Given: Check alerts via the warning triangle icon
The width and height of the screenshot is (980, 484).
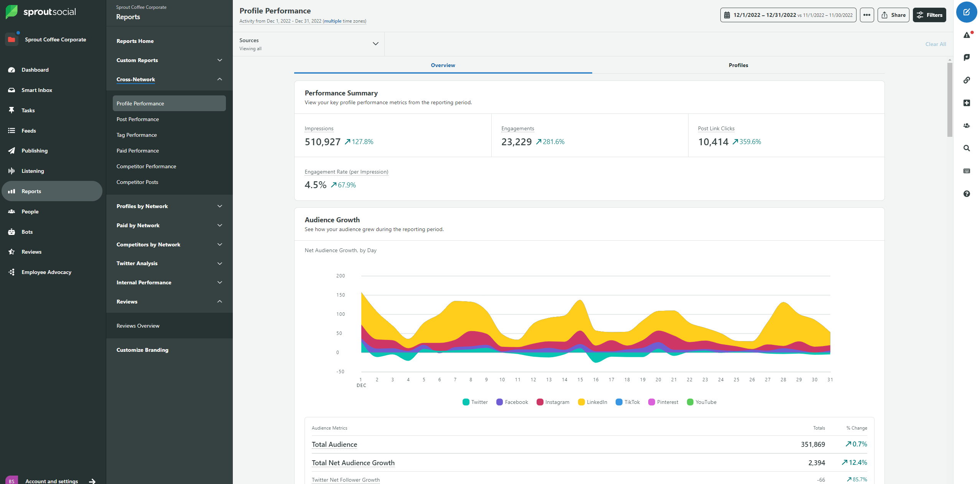Looking at the screenshot, I should 967,34.
